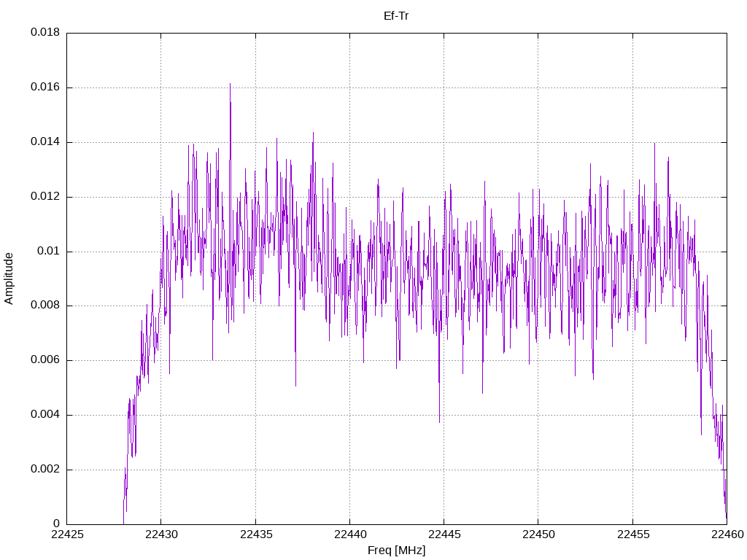Click the tallest spectrum peak above 0.016

[230, 85]
